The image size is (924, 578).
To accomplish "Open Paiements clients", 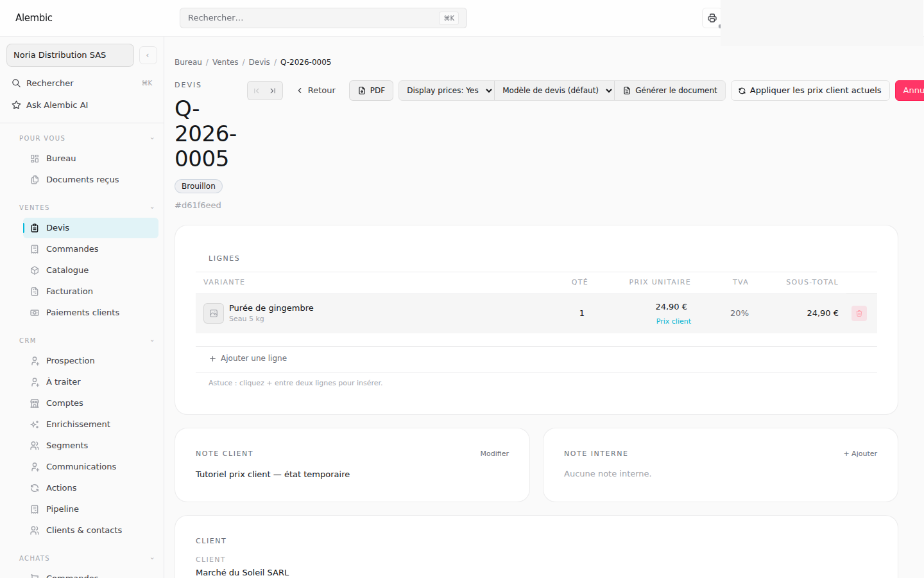I will tap(90, 312).
